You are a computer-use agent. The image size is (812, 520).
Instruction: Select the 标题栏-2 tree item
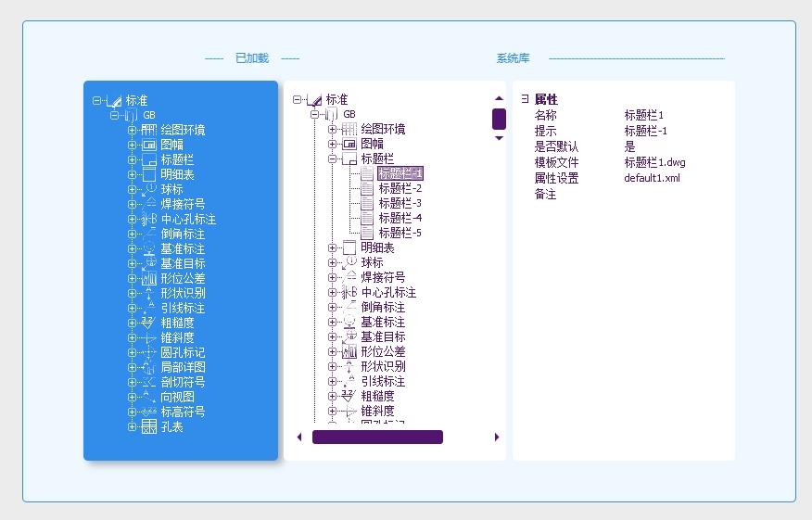click(400, 188)
